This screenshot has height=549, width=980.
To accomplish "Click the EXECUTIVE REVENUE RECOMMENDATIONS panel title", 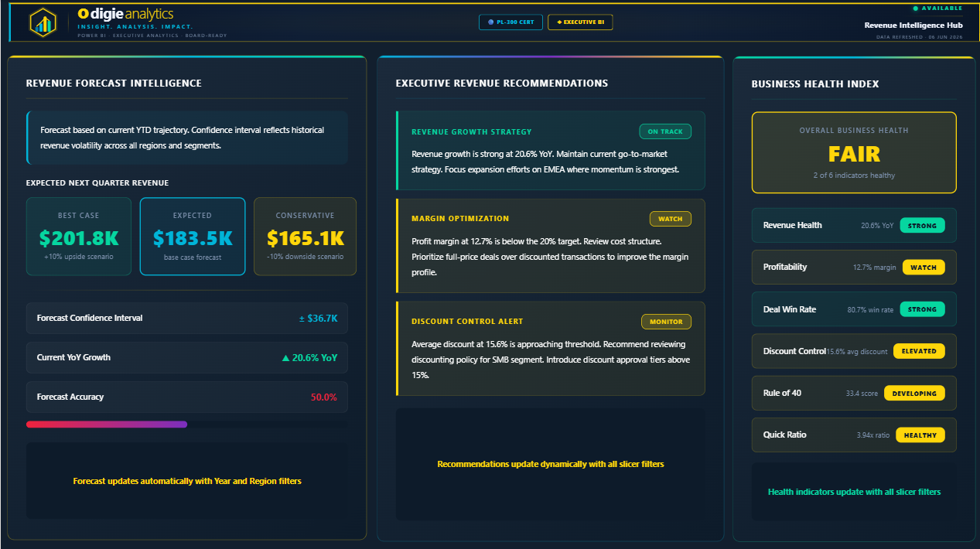I will (502, 83).
